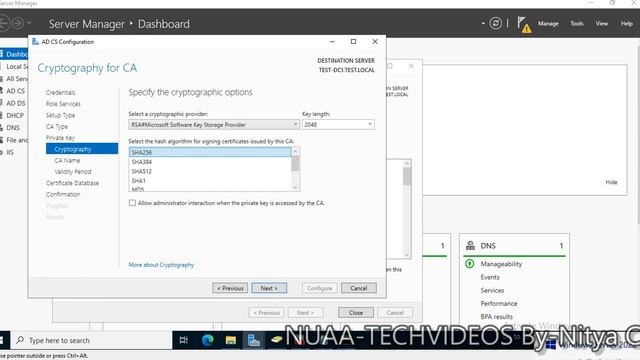Open DNS Manageability details

(501, 264)
